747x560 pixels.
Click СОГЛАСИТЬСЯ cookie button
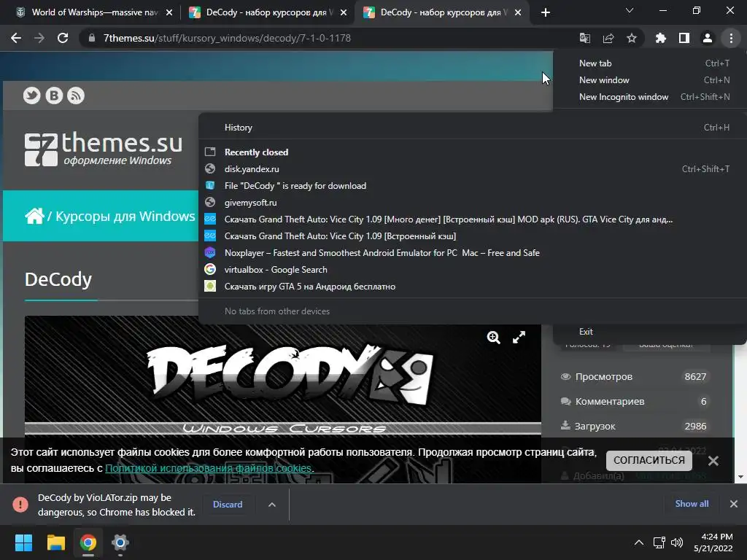pyautogui.click(x=649, y=461)
